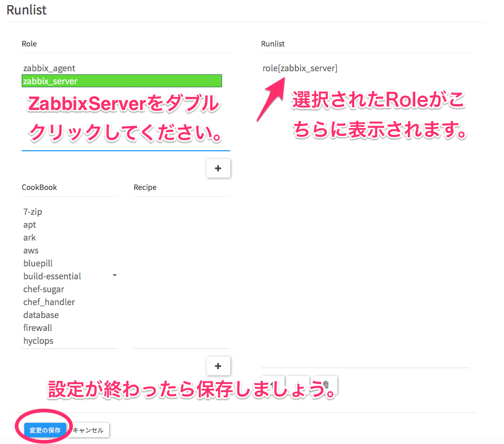The width and height of the screenshot is (504, 444).
Task: Select the bluepill cookbook
Action: tap(38, 263)
